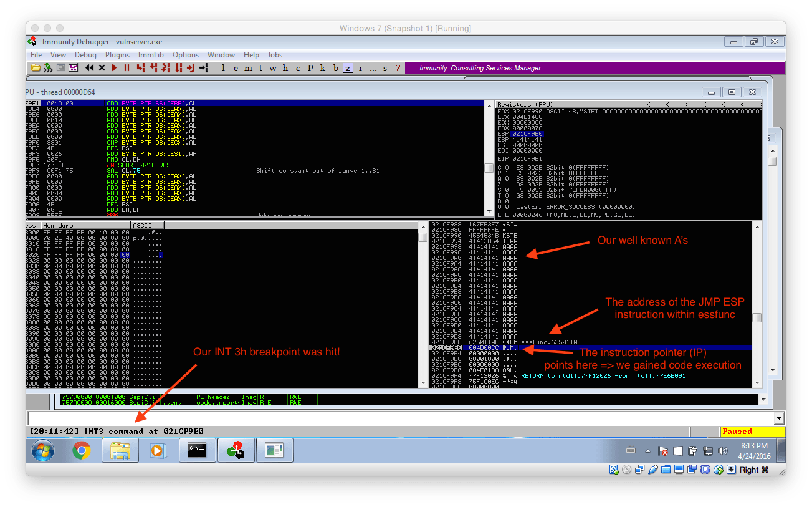Open Executable modules with 'e' button
The width and height of the screenshot is (812, 507).
pos(236,68)
